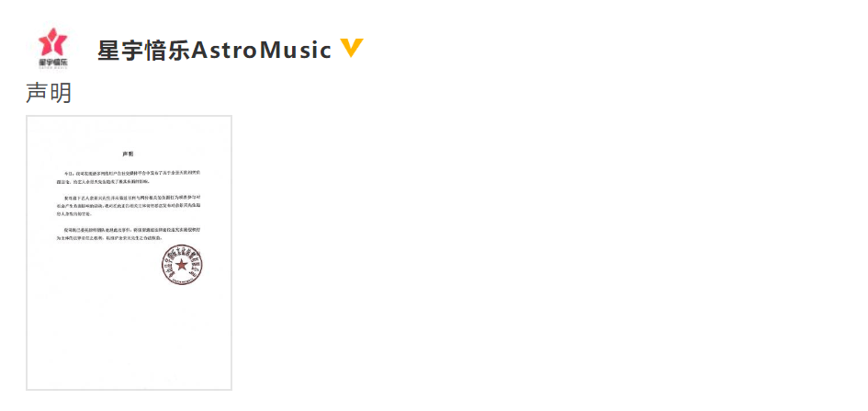
Task: Click the word AstroMusic in the username
Action: 261,51
